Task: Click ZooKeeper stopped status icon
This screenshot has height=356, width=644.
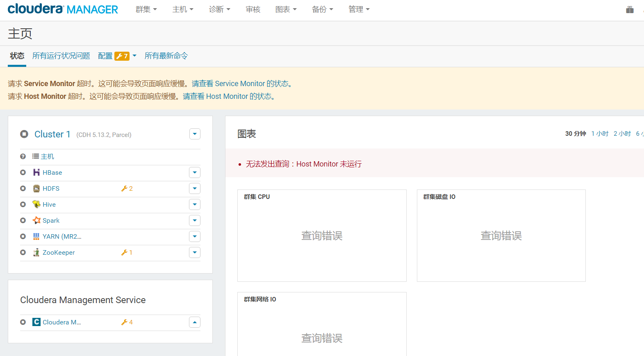Action: (x=23, y=252)
